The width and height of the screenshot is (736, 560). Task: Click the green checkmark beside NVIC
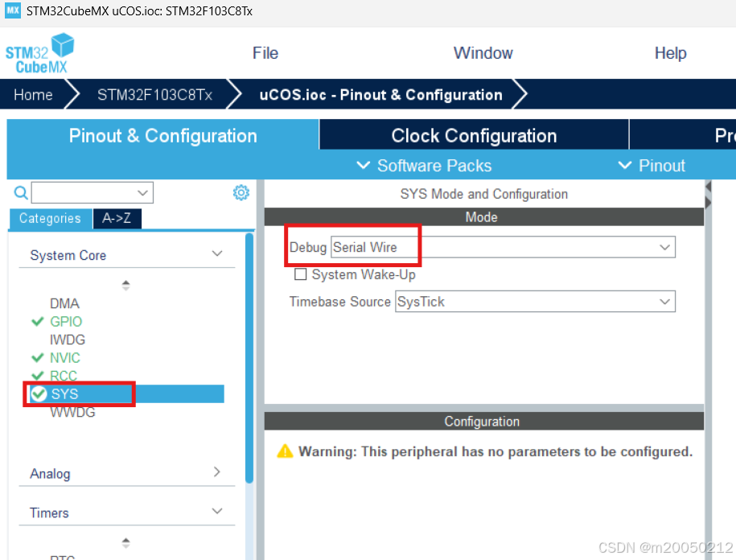(x=37, y=358)
